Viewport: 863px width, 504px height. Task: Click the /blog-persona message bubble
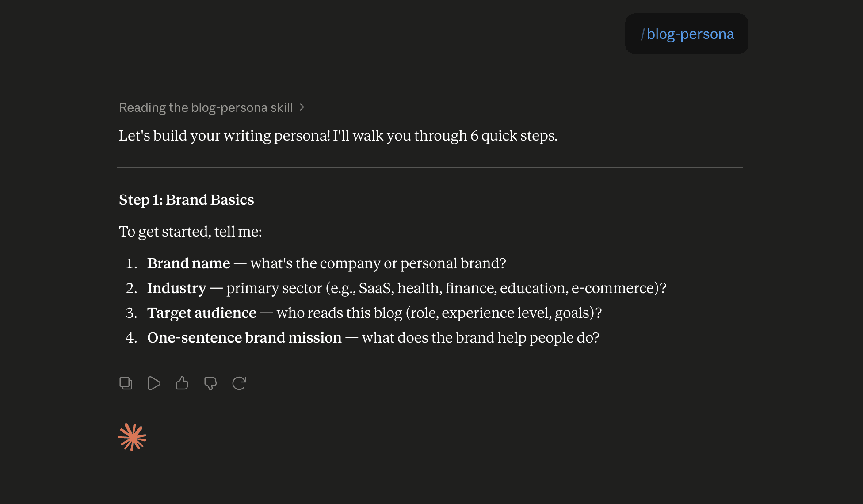click(687, 34)
